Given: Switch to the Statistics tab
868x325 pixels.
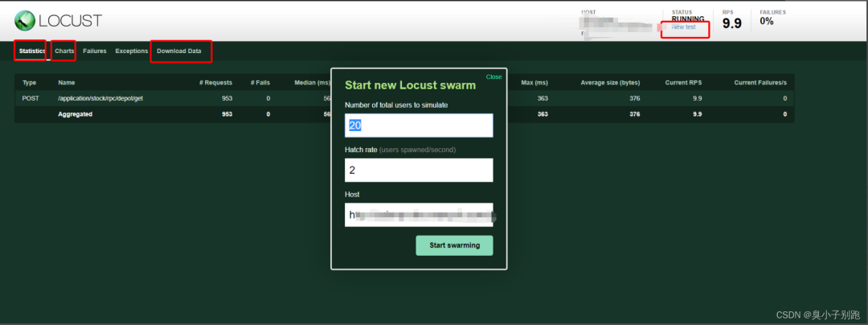Looking at the screenshot, I should [x=32, y=51].
